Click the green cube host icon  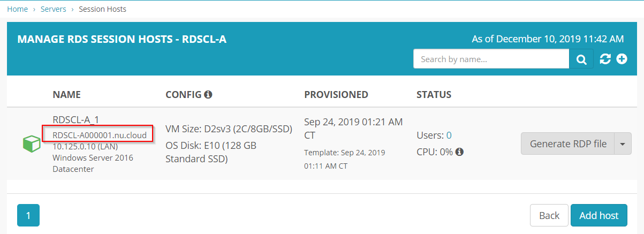(32, 144)
